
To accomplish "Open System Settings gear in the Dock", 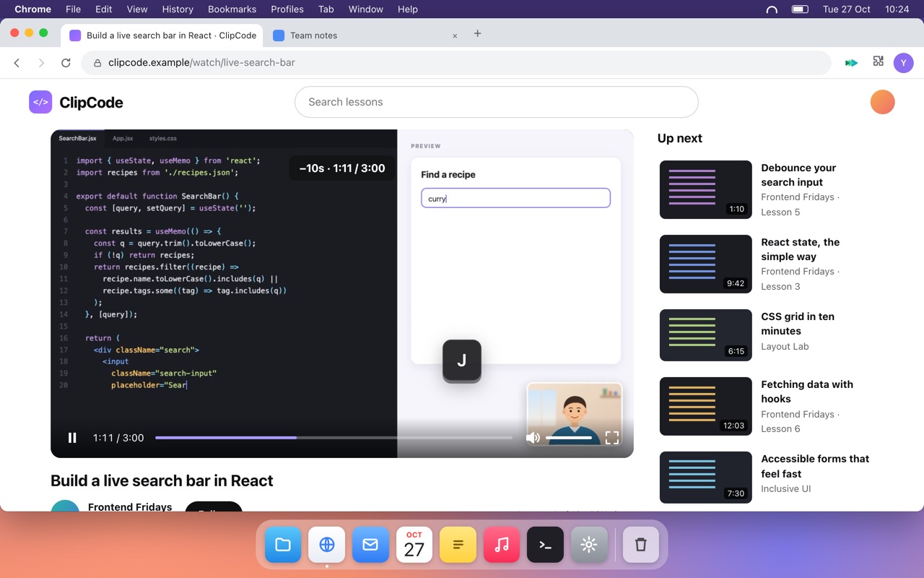I will click(x=589, y=545).
